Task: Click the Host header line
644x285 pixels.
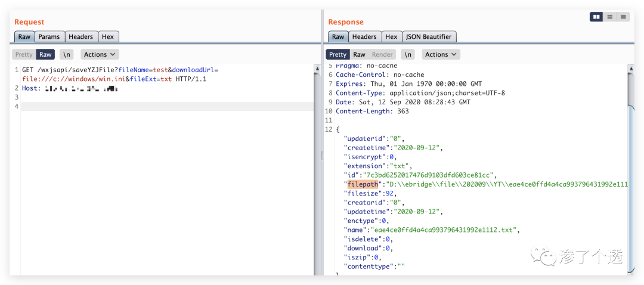Action: tap(70, 88)
